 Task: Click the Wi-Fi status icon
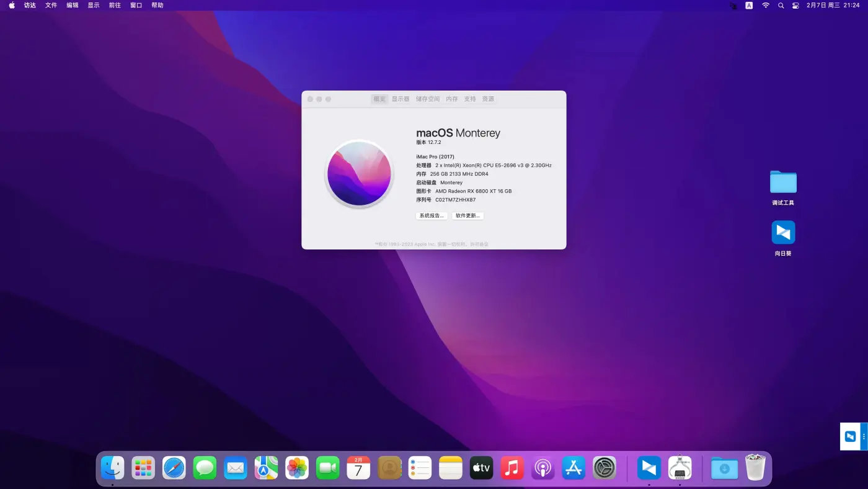pyautogui.click(x=766, y=6)
